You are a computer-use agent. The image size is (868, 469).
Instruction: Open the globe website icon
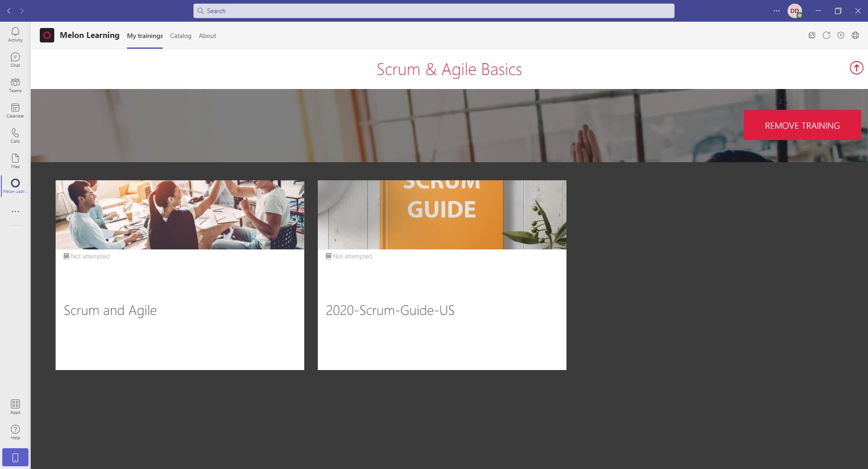pos(855,35)
